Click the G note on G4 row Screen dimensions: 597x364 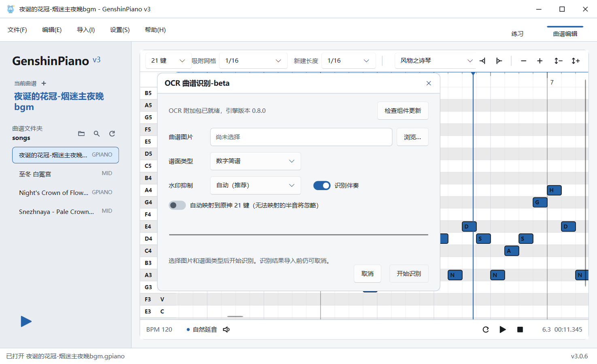pos(540,202)
